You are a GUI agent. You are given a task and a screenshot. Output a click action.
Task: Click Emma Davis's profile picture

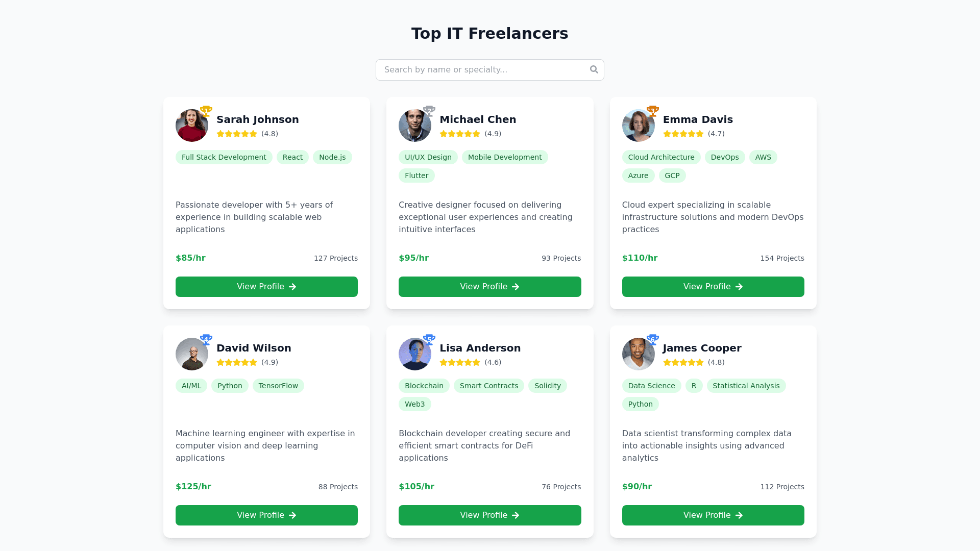pyautogui.click(x=638, y=126)
